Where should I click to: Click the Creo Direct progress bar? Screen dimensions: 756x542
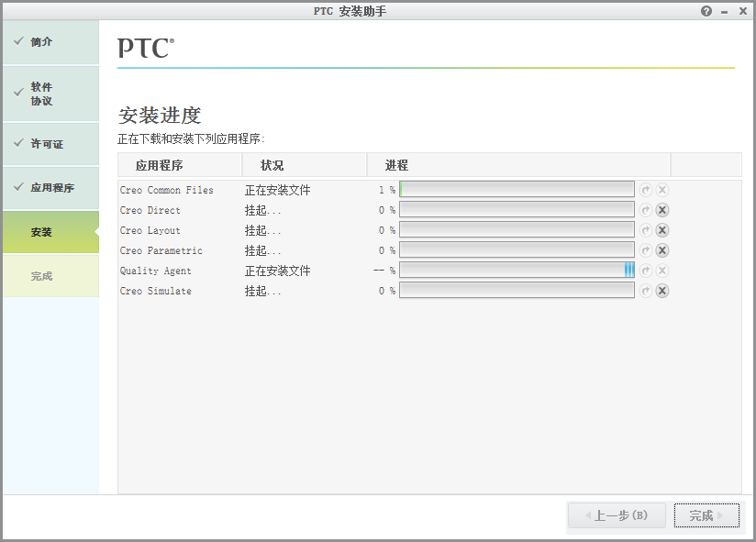pyautogui.click(x=517, y=210)
